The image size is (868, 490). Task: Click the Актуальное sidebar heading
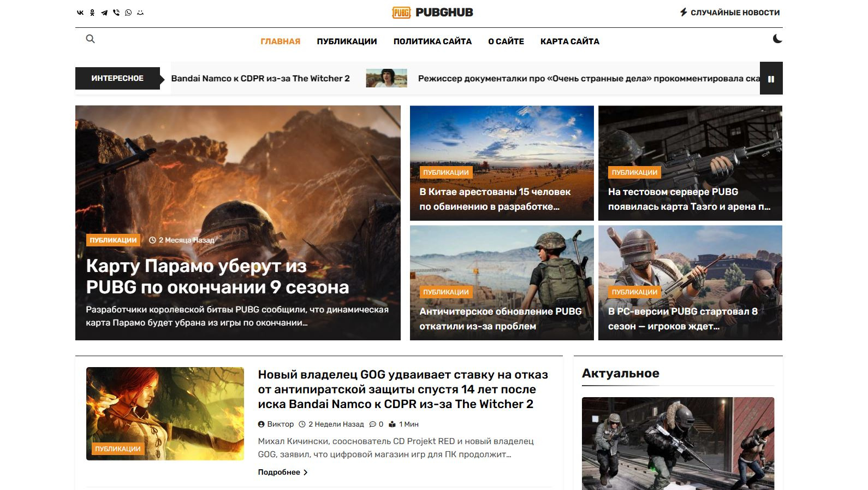tap(621, 374)
